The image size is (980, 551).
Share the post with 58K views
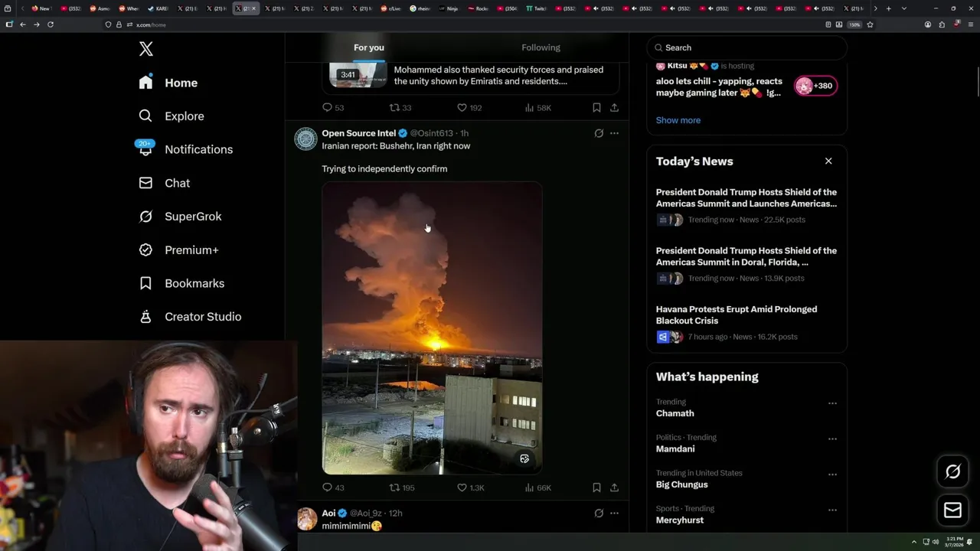[x=614, y=108]
